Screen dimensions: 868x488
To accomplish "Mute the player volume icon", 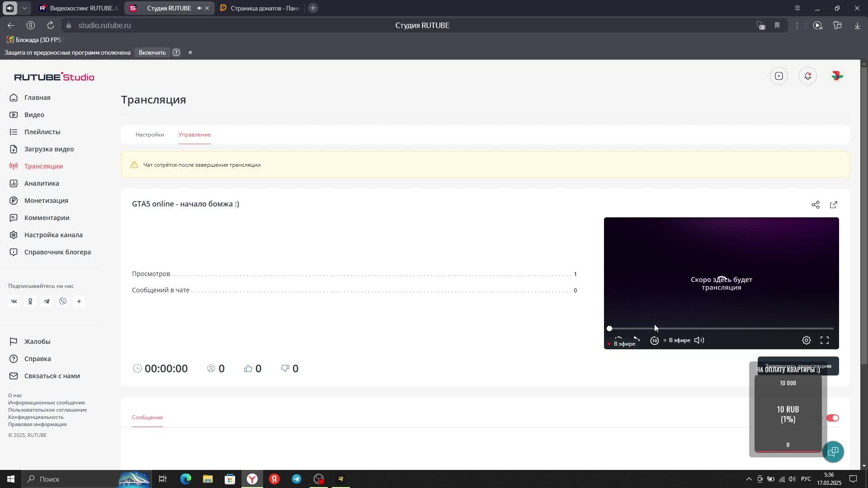I will click(x=699, y=340).
